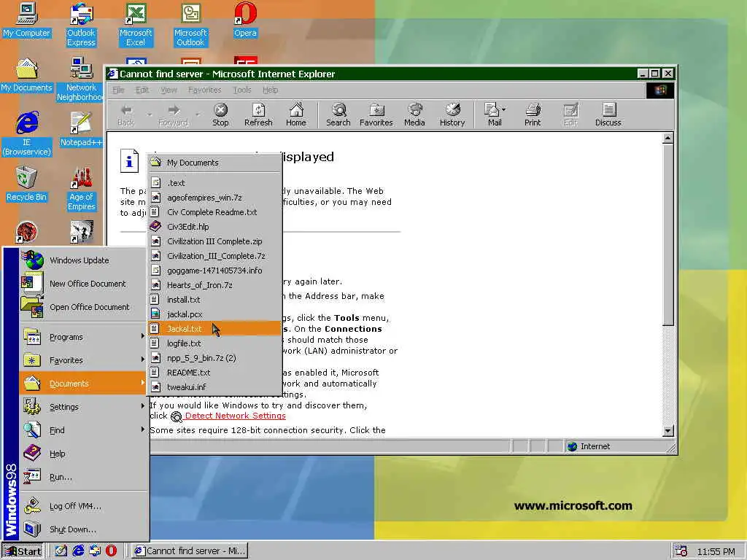Select the IE (Browservice) desktop icon
Screen dimensions: 747x560
tap(27, 134)
